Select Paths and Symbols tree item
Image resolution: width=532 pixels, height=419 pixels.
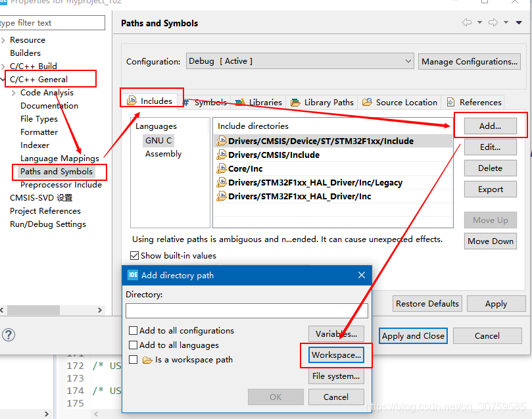coord(57,171)
